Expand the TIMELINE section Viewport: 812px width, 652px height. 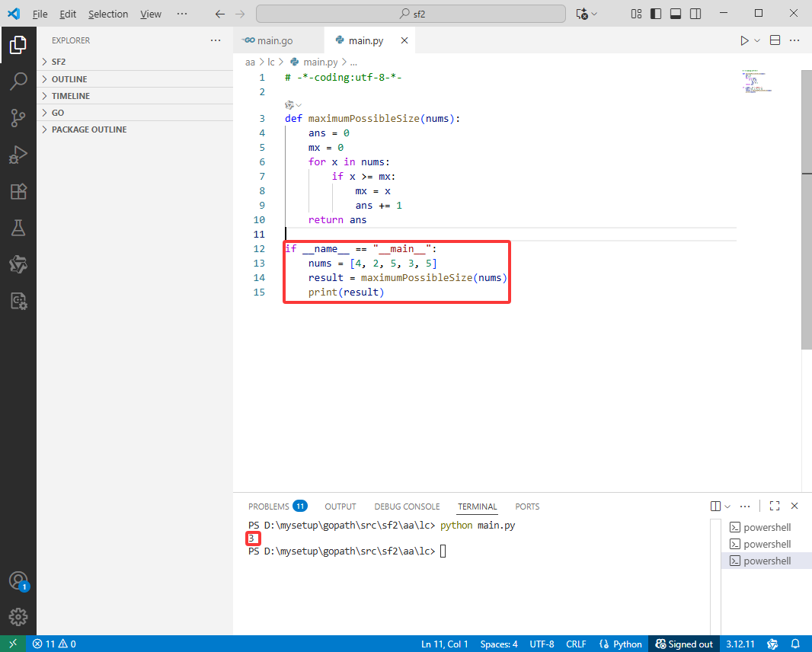(135, 96)
